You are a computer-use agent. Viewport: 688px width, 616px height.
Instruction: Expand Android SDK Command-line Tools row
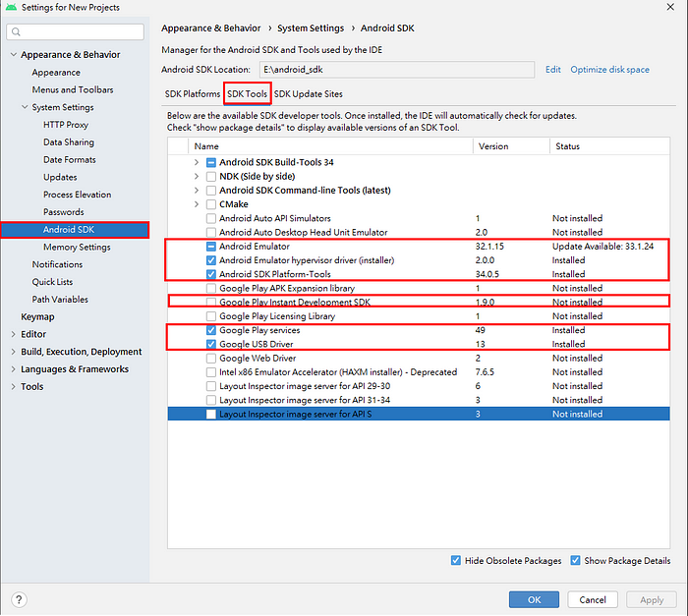coord(197,191)
